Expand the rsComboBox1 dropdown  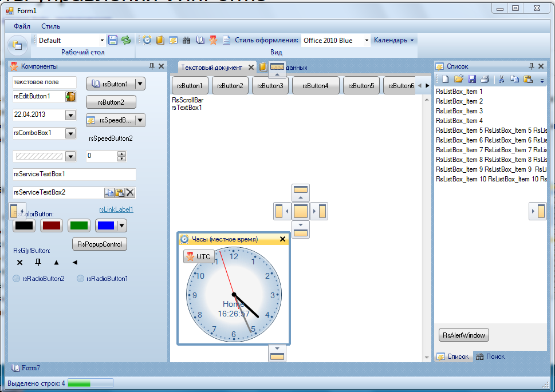[x=70, y=133]
